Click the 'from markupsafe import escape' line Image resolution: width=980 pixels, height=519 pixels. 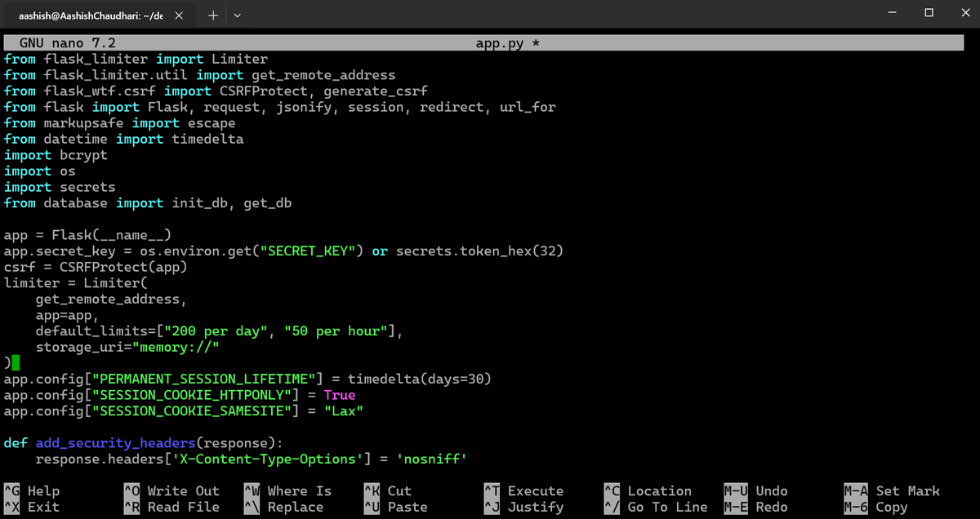pos(119,123)
